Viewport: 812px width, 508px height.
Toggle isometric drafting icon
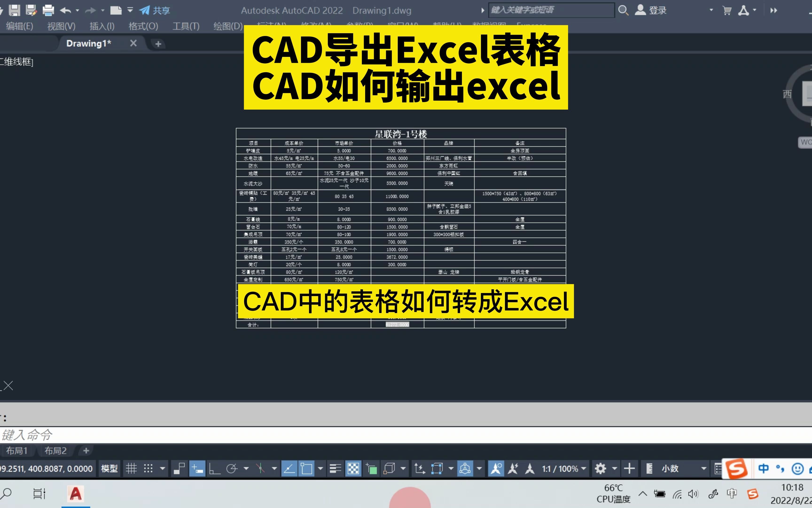260,468
